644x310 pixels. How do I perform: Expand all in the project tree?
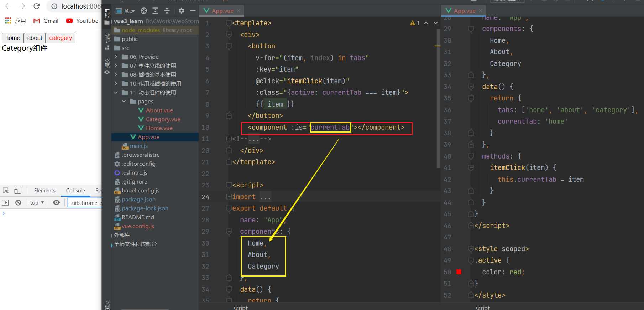click(155, 11)
